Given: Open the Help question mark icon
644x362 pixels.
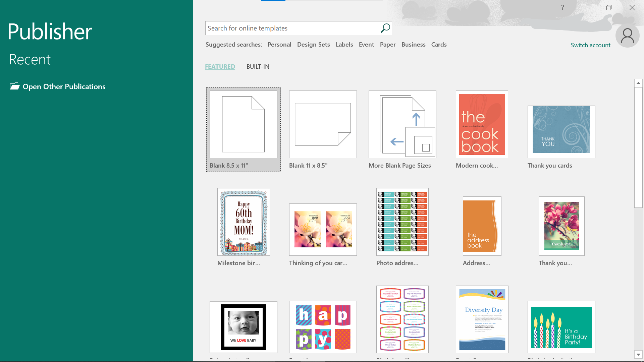Looking at the screenshot, I should tap(562, 7).
